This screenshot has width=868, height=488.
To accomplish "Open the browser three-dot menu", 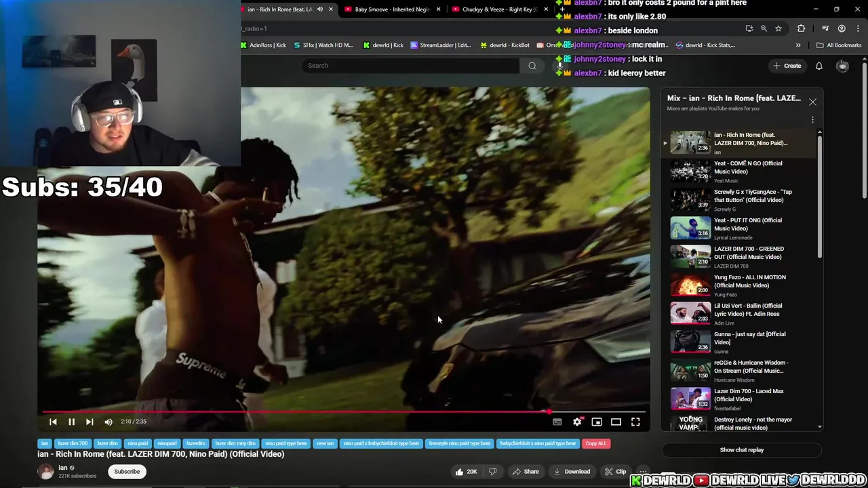I will coord(857,28).
